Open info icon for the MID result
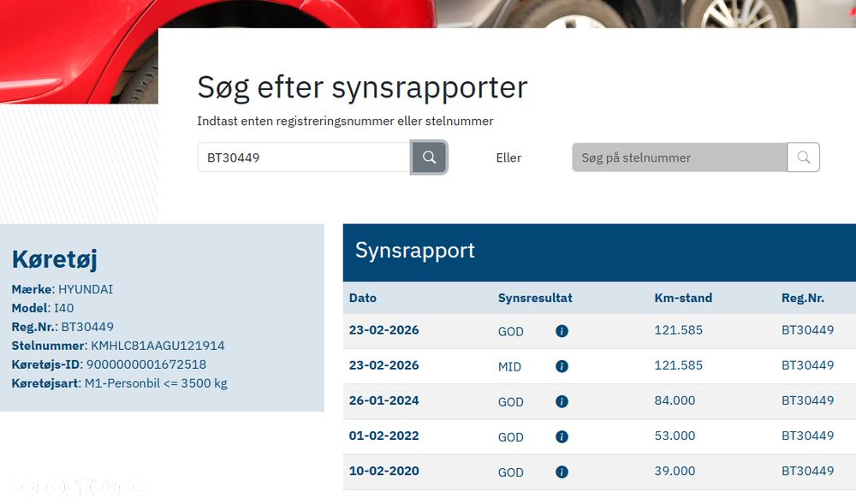The image size is (856, 504). 562,366
